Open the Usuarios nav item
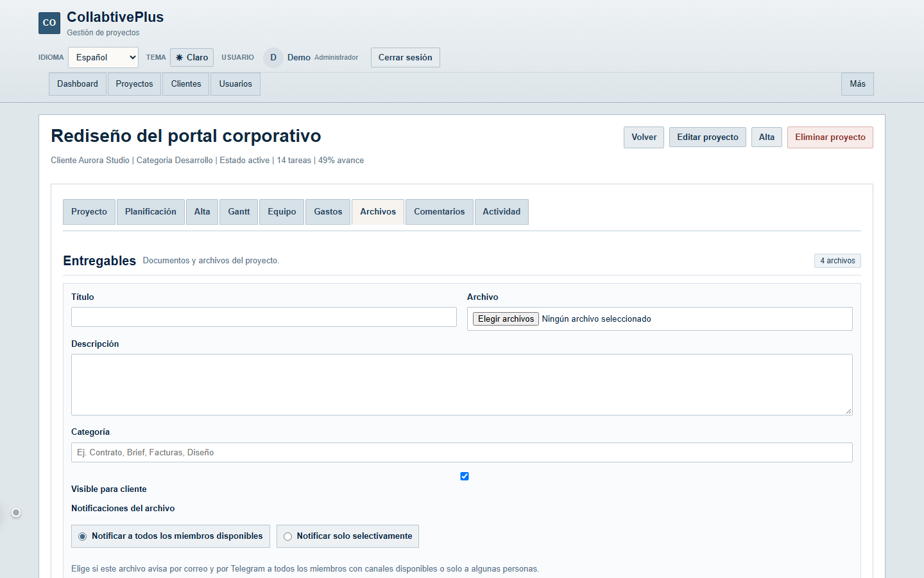Viewport: 924px width, 578px height. [x=235, y=84]
